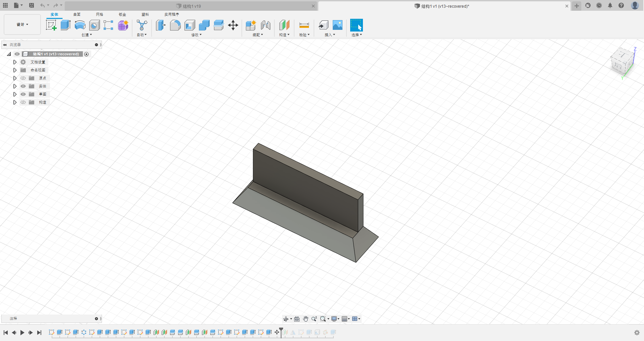The width and height of the screenshot is (644, 341).
Task: Collapse the root 结构1 tree node
Action: click(x=9, y=54)
